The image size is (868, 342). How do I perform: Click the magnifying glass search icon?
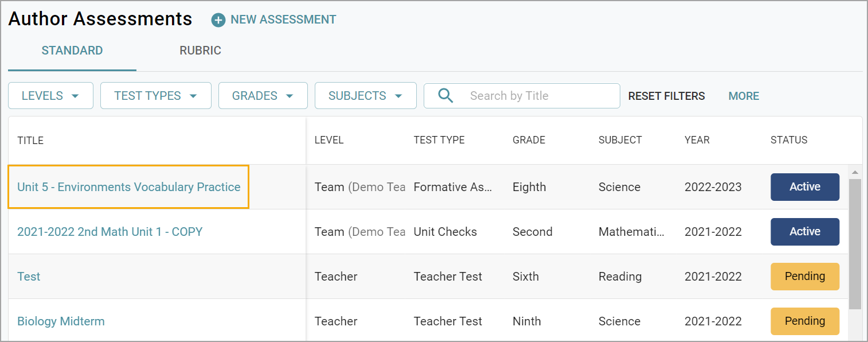coord(445,96)
